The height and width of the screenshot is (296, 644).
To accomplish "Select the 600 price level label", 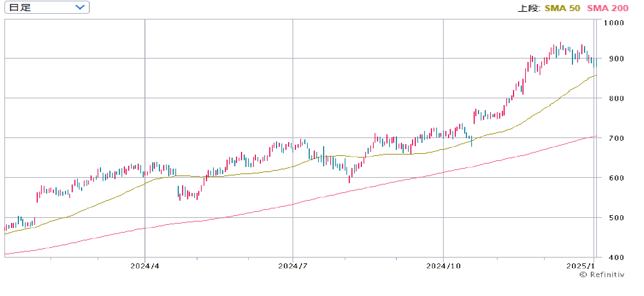I will click(616, 178).
